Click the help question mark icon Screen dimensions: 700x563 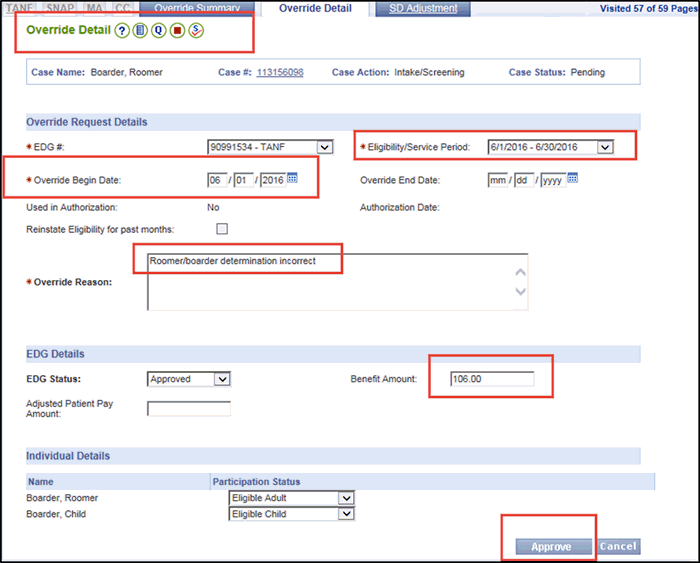coord(121,30)
